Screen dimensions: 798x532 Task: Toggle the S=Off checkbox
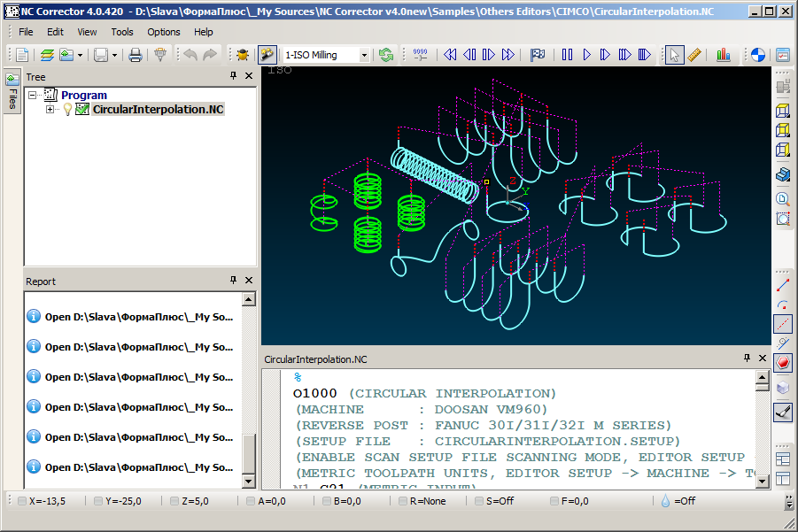(x=479, y=501)
